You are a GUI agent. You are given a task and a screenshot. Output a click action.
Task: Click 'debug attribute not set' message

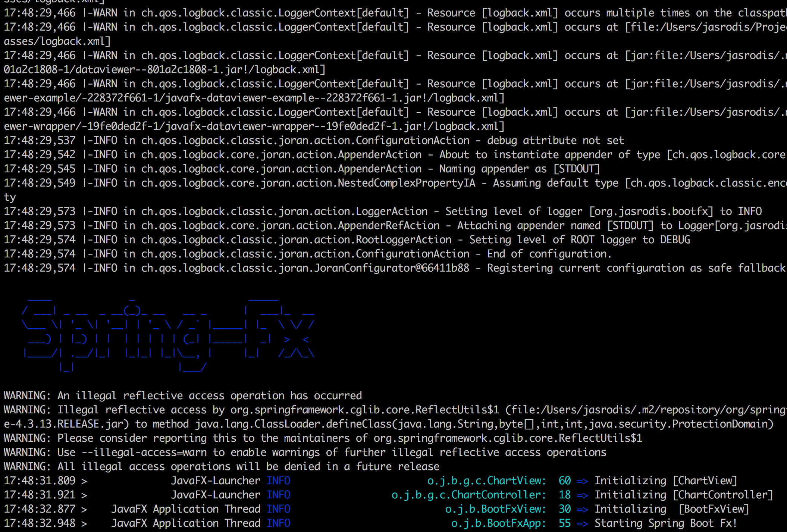(x=555, y=140)
